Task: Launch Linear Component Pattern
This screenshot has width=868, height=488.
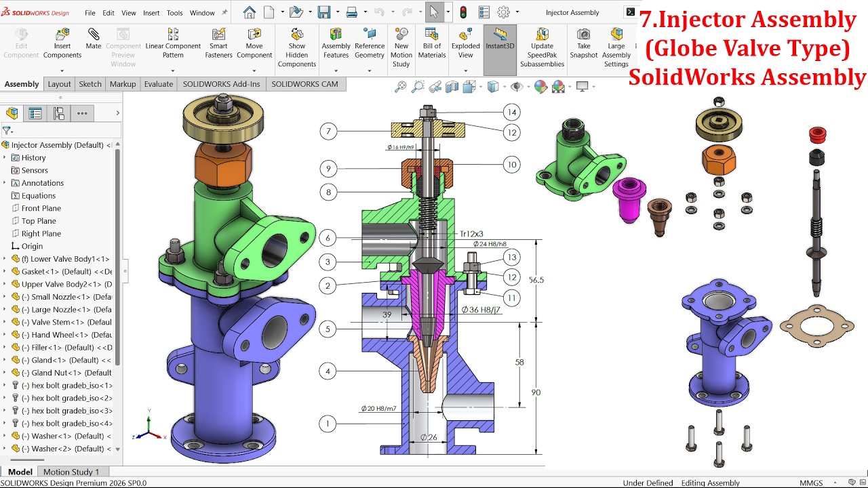Action: tap(173, 43)
